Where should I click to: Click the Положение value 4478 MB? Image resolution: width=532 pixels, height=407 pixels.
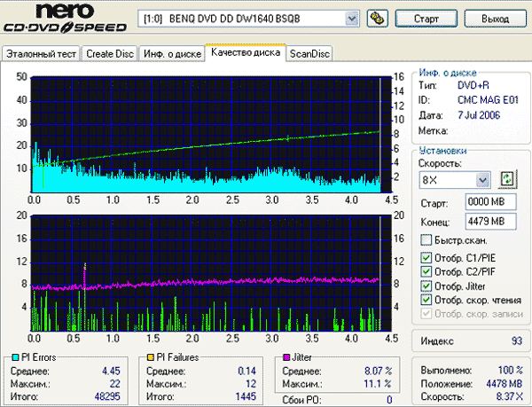pyautogui.click(x=505, y=384)
